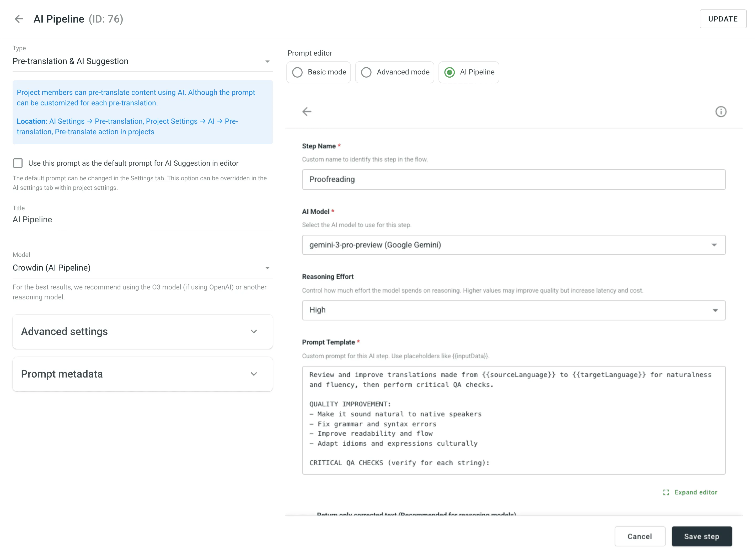755x560 pixels.
Task: Select the Advanced mode radio option
Action: coord(366,72)
